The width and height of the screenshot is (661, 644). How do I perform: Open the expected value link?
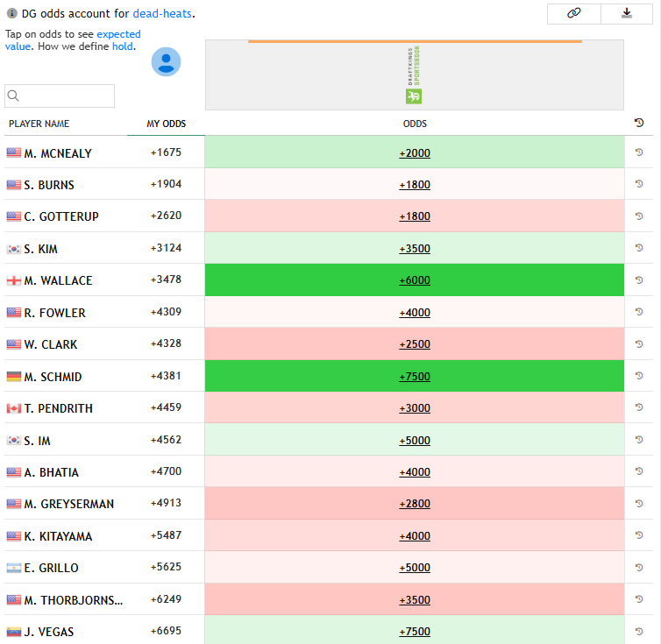click(x=117, y=34)
